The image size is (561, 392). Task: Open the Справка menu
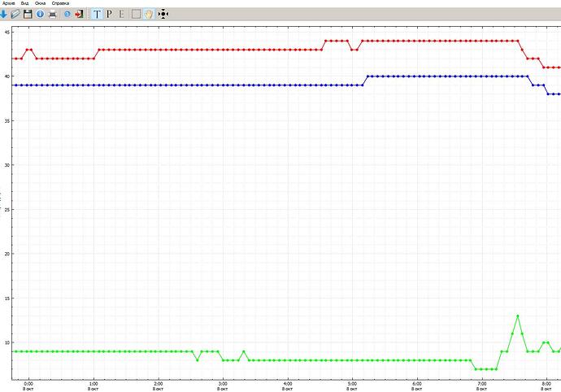tap(60, 3)
